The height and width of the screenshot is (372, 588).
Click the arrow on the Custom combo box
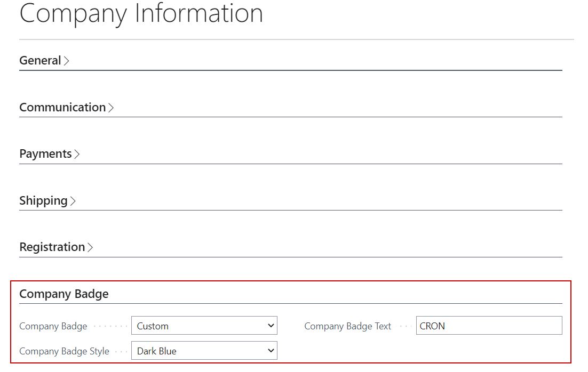[271, 326]
